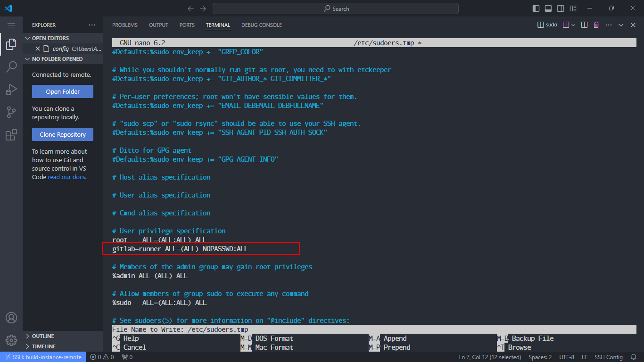The width and height of the screenshot is (644, 362).
Task: Switch to the Debug Console tab
Action: pos(262,25)
